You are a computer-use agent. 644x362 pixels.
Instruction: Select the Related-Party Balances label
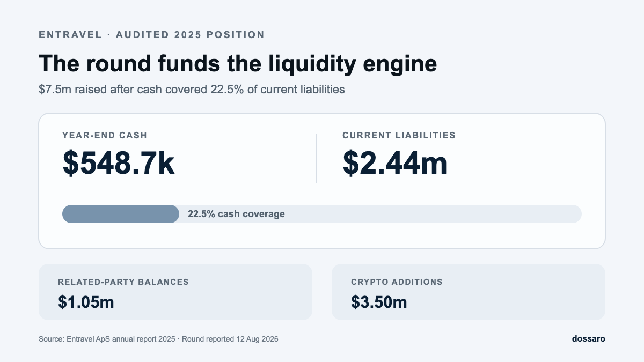click(123, 282)
